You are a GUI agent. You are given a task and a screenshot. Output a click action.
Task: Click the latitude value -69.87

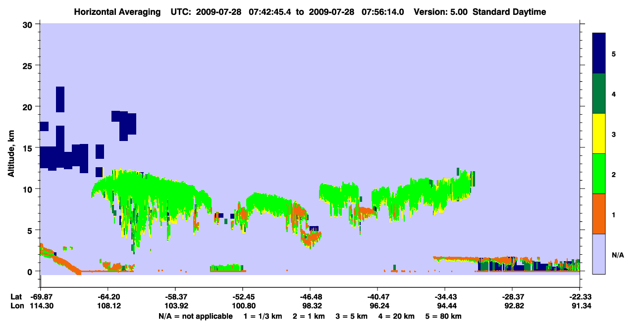[x=41, y=297]
